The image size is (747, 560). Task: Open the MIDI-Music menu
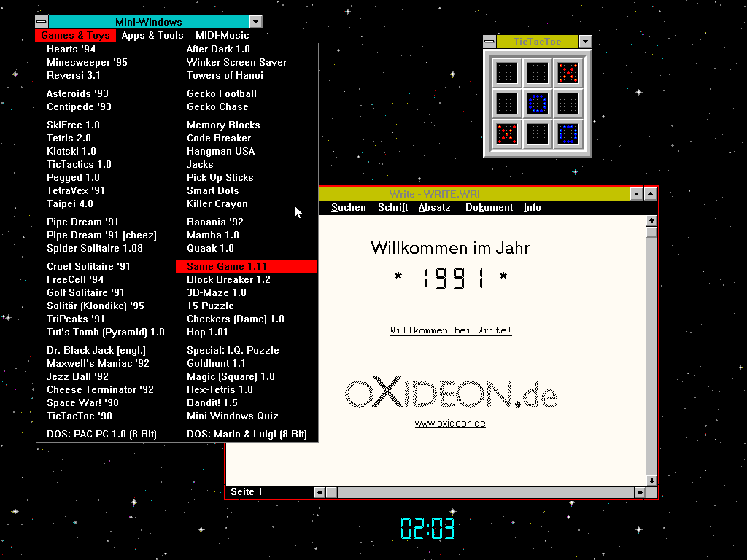(x=222, y=35)
